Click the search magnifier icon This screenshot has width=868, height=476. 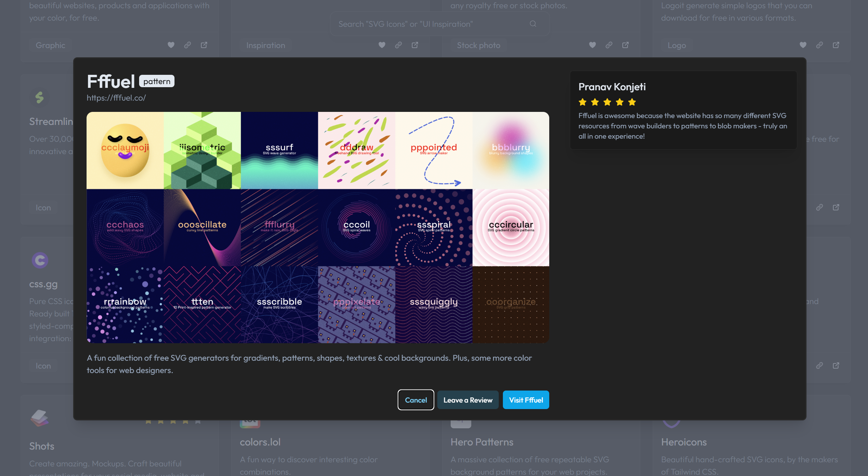[x=533, y=24]
